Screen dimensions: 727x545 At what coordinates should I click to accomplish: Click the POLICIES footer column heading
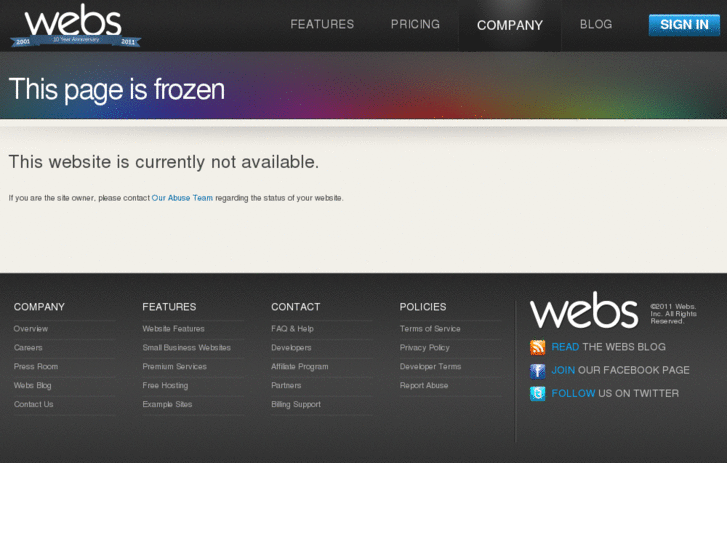[x=423, y=307]
